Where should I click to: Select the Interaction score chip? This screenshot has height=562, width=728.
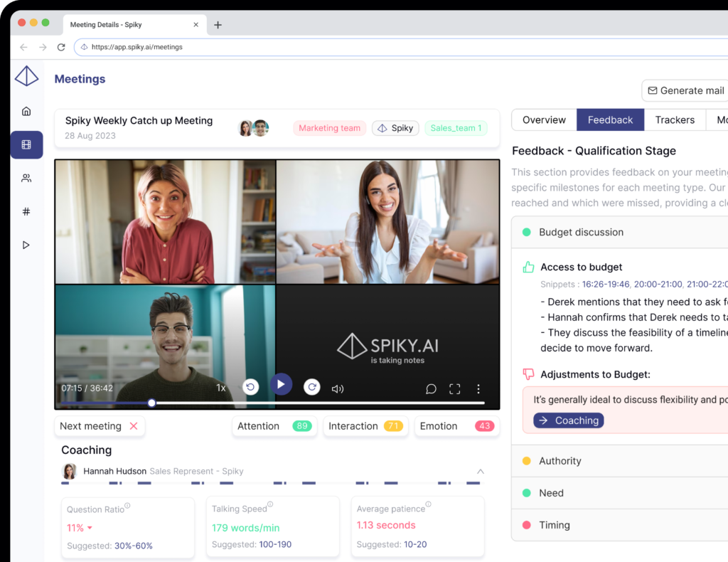(365, 426)
